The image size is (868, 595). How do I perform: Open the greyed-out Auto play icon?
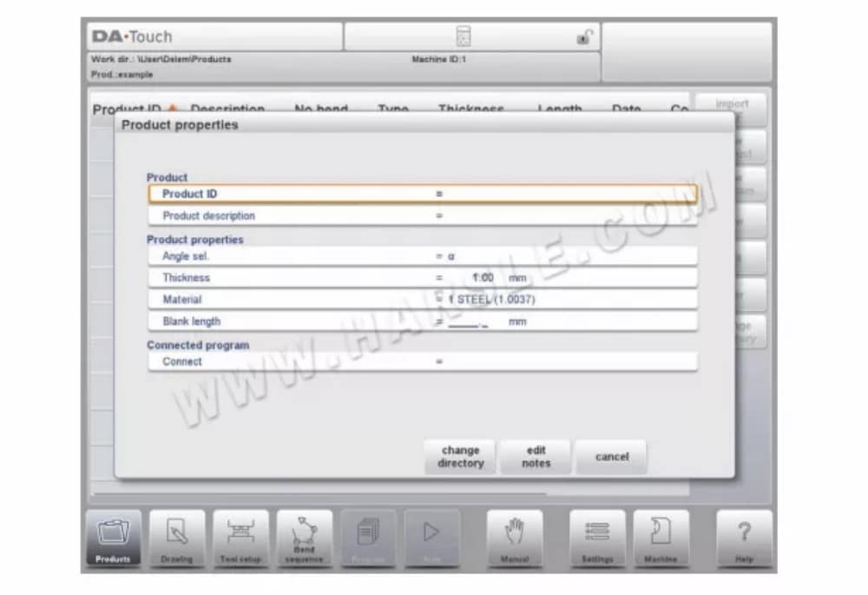pos(431,539)
